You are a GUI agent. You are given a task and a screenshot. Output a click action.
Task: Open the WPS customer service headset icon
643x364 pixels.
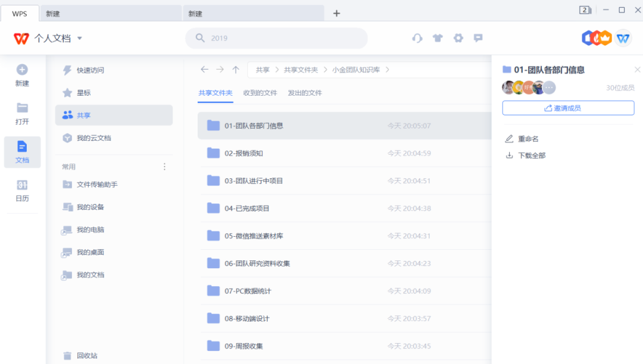pyautogui.click(x=417, y=37)
